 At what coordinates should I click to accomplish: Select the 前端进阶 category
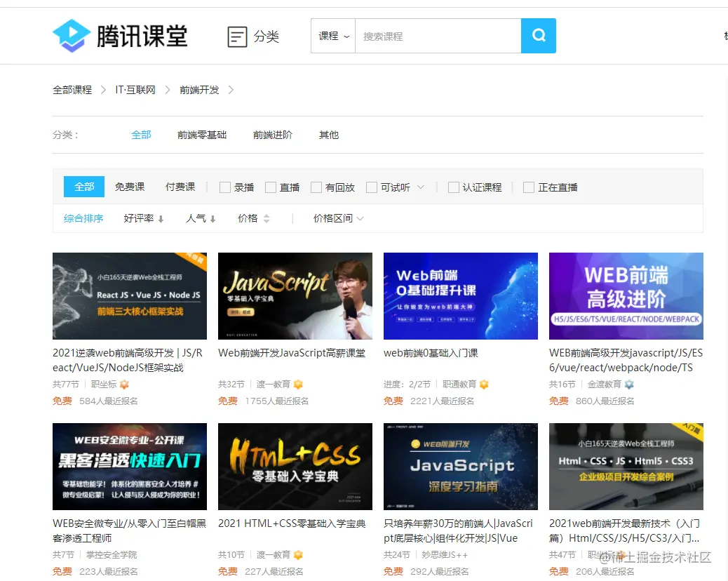click(x=273, y=135)
